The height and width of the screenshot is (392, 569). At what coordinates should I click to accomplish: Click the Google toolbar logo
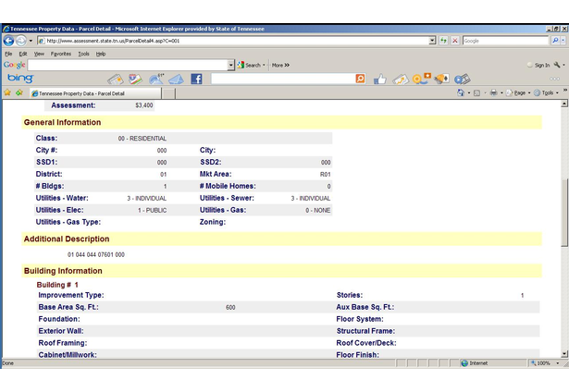[14, 65]
